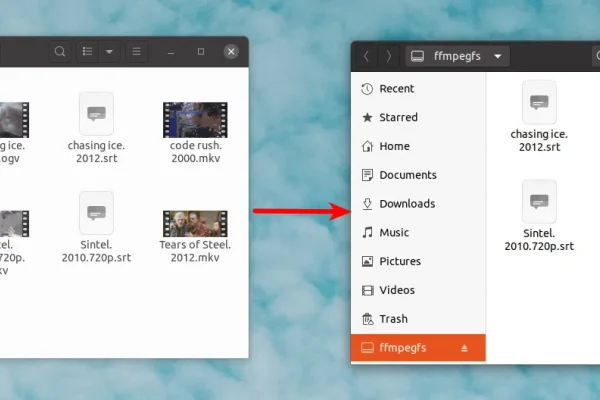Click the search icon in left window
The height and width of the screenshot is (400, 600).
(x=60, y=51)
